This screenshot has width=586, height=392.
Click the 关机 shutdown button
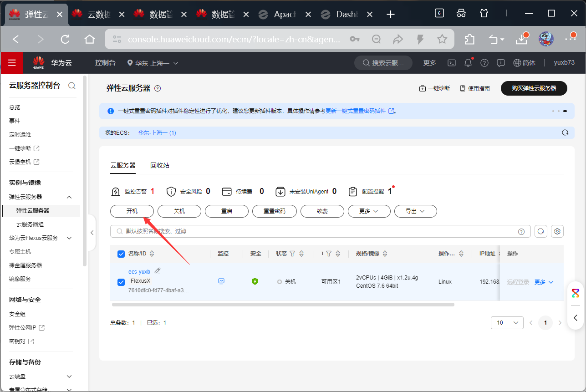click(179, 211)
